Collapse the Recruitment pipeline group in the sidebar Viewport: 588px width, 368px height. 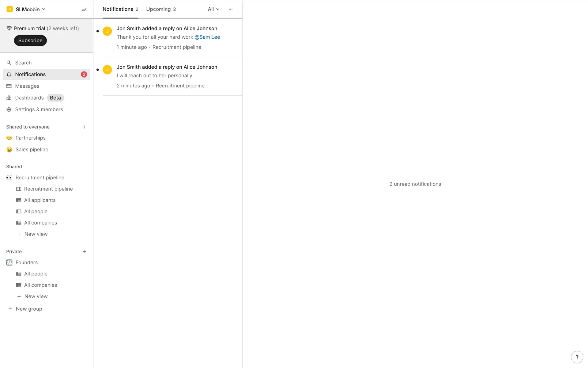click(x=40, y=178)
